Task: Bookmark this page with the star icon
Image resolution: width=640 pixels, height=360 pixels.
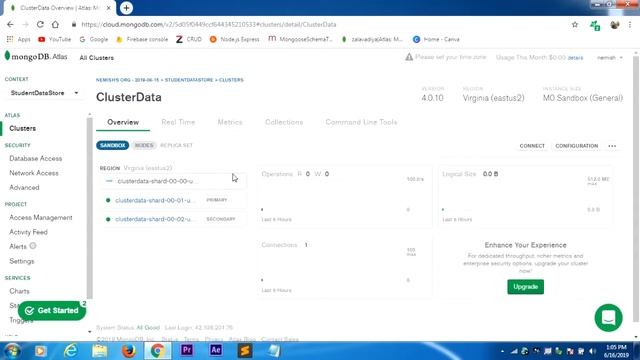Action: coord(575,24)
